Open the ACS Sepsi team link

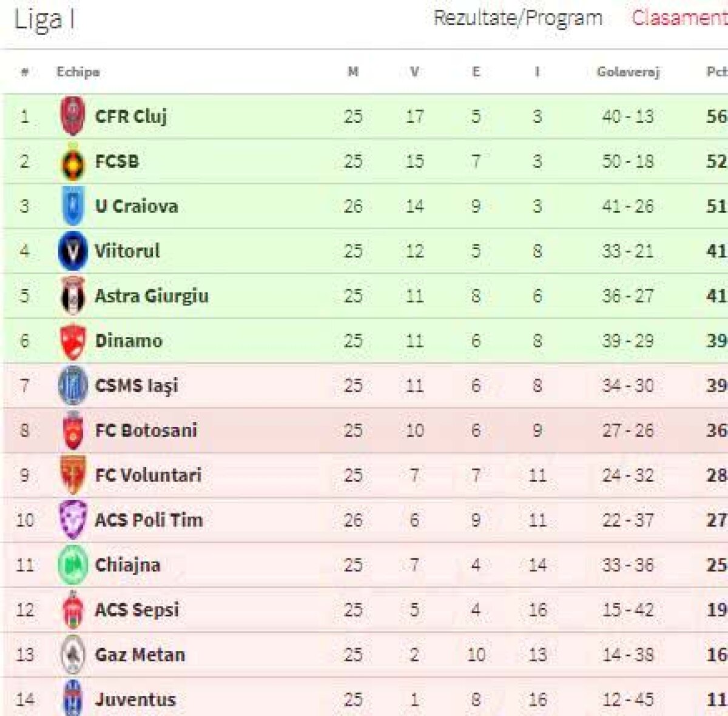click(x=137, y=610)
